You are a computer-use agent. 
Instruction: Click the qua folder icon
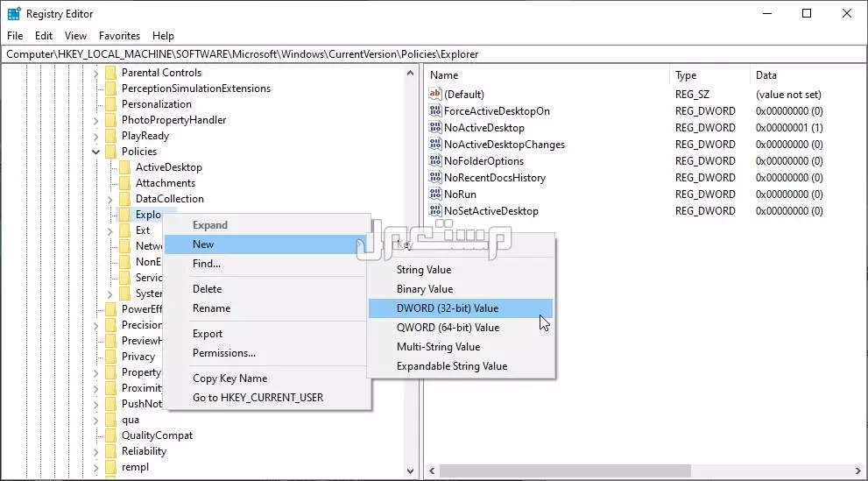click(110, 420)
